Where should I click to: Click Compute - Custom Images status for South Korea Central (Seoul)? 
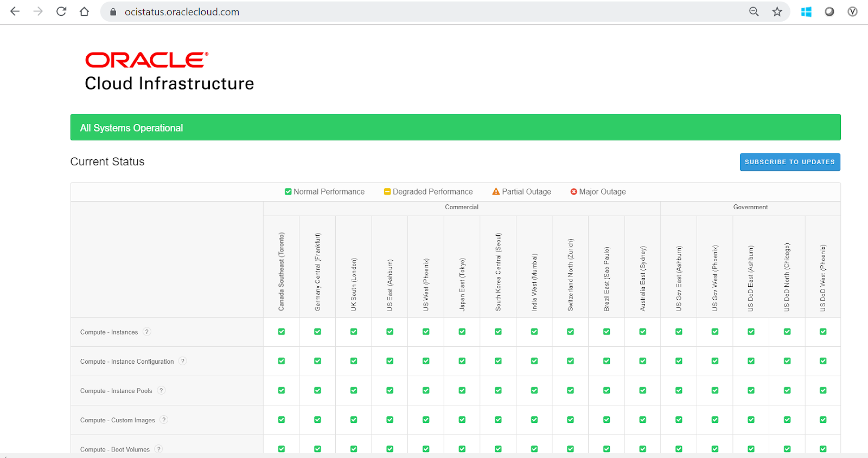tap(498, 420)
